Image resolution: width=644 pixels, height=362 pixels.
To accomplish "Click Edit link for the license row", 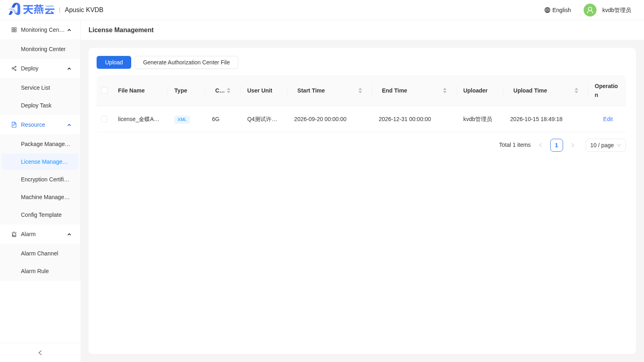I will 608,119.
